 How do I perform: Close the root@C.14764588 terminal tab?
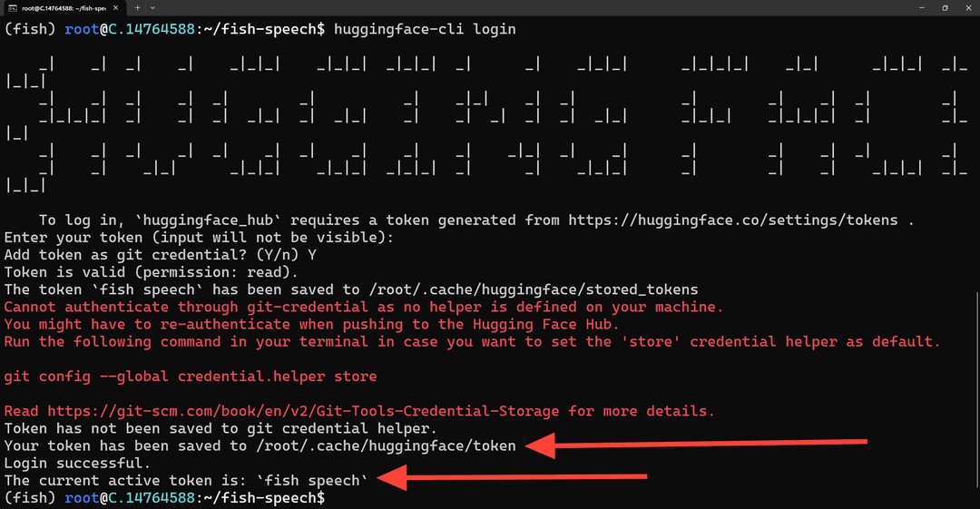click(x=115, y=8)
